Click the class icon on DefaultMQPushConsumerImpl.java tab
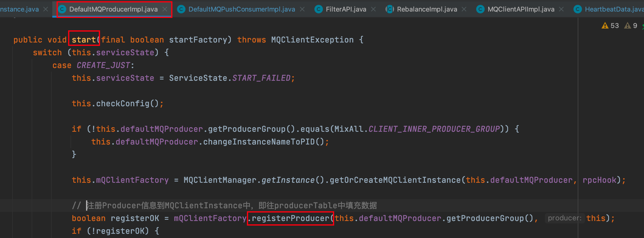The width and height of the screenshot is (644, 238). pyautogui.click(x=181, y=9)
